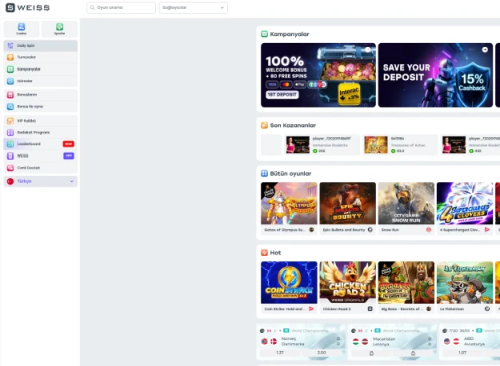Go to Turnuvalar in sidebar
500x366 pixels.
click(41, 57)
